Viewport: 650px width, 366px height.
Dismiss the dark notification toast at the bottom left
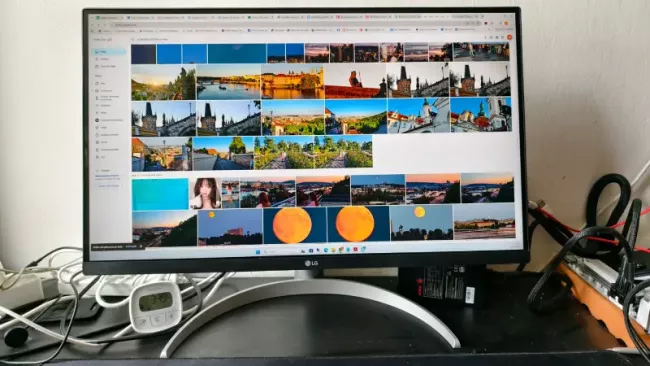click(x=141, y=246)
